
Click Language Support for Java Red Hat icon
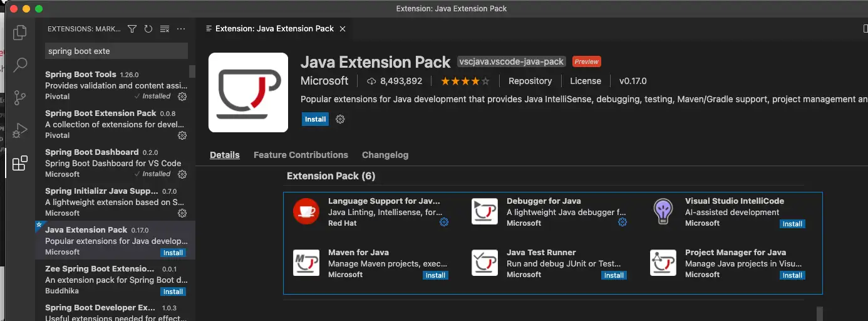pyautogui.click(x=306, y=211)
